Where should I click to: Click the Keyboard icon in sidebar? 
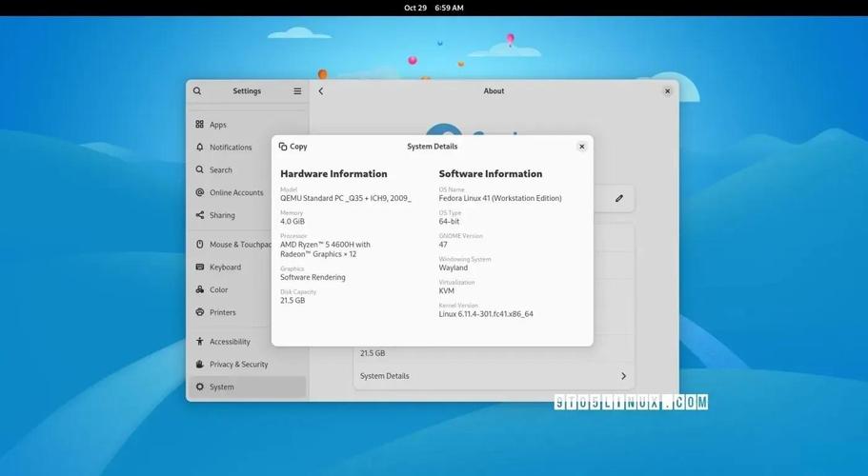pos(199,267)
